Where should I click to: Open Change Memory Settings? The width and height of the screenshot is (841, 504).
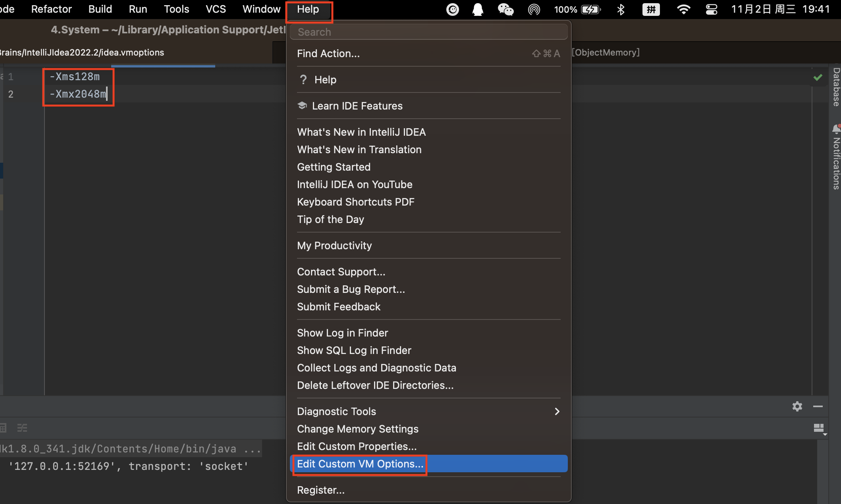click(428, 429)
